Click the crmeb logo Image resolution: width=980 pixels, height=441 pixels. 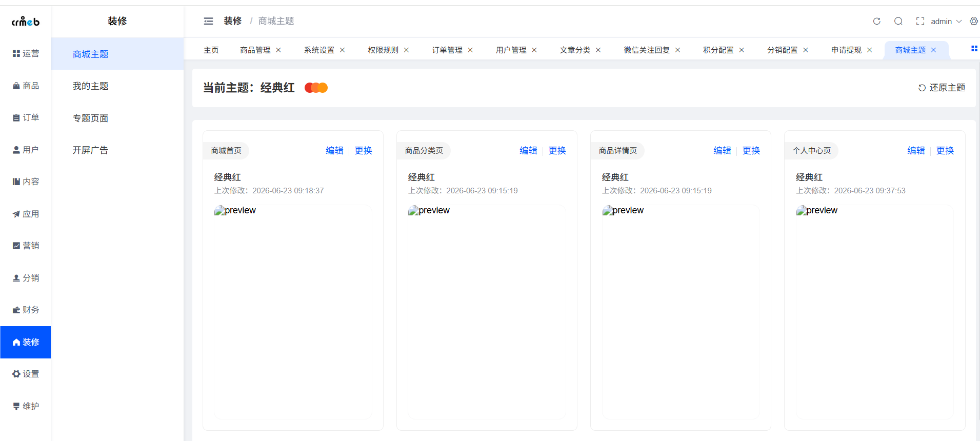(x=26, y=21)
